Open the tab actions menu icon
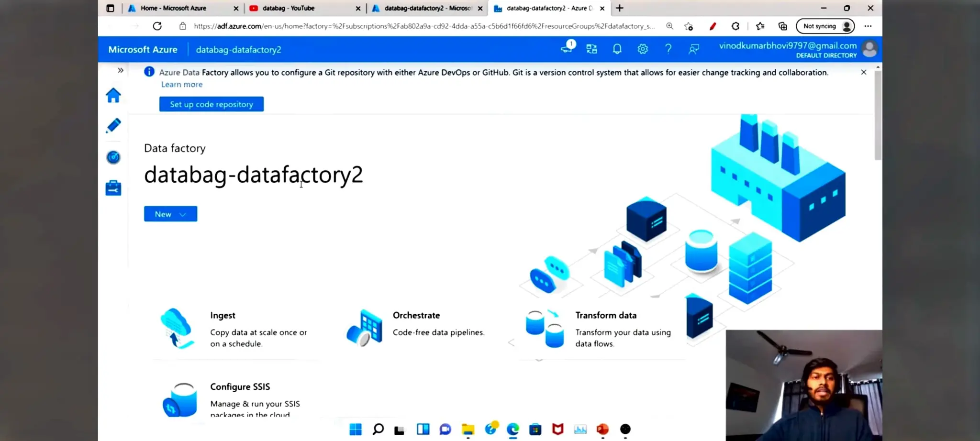The width and height of the screenshot is (980, 441). [110, 8]
